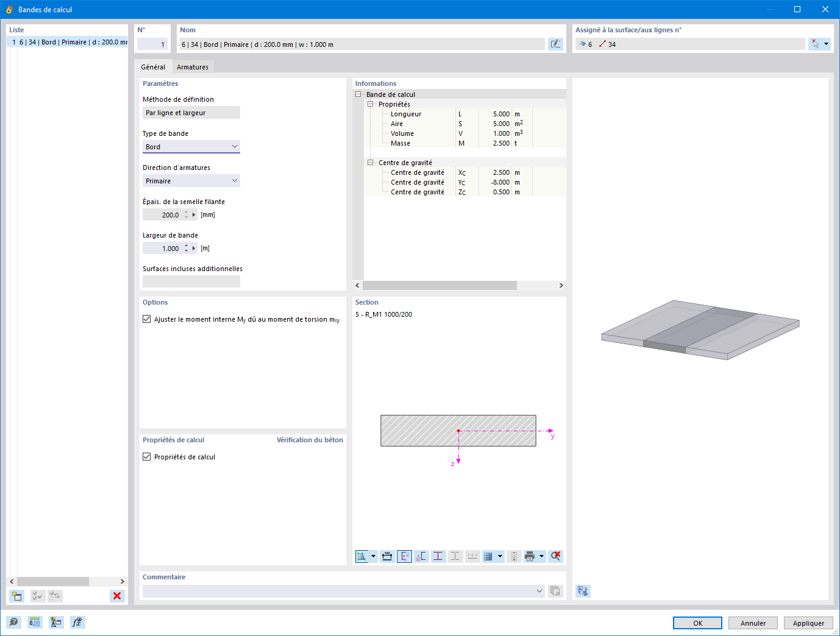The image size is (840, 636).
Task: Select the dimensioning icon in the section toolbar
Action: point(387,556)
